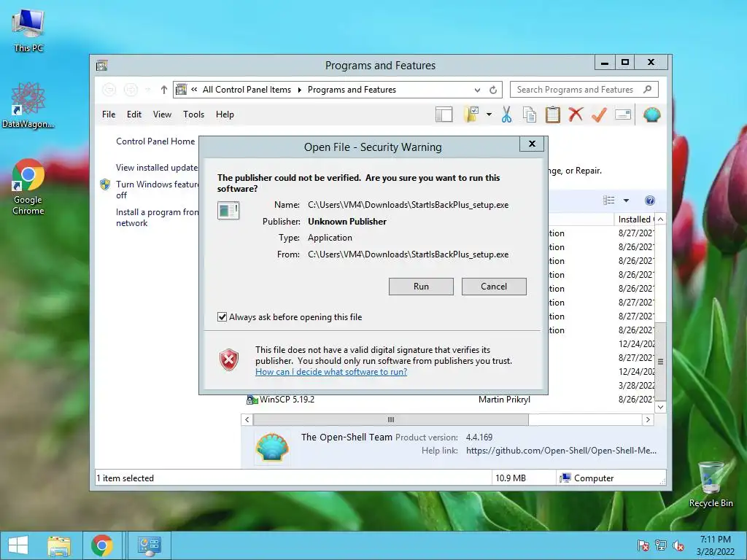Viewport: 747px width, 560px height.
Task: Click the list scroll down arrow
Action: pos(660,407)
